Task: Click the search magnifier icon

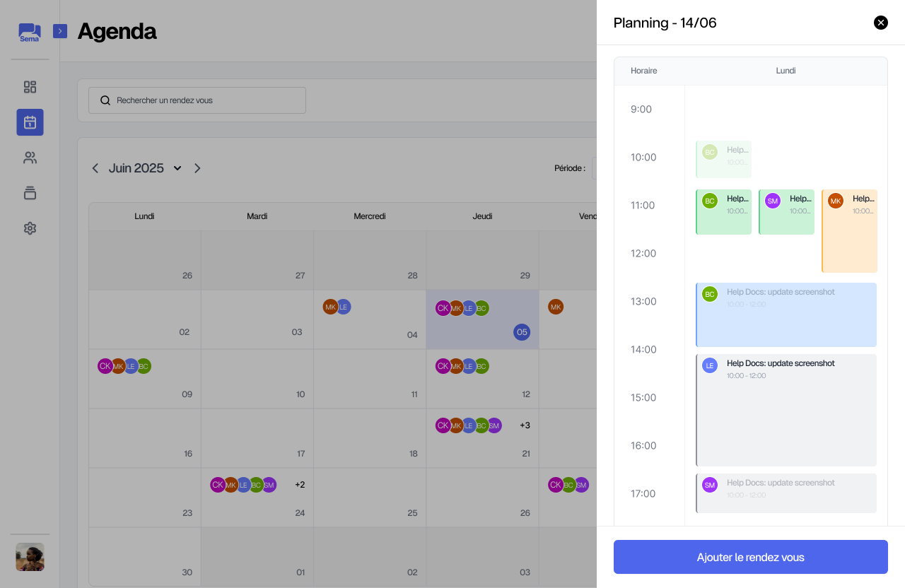Action: 105,100
